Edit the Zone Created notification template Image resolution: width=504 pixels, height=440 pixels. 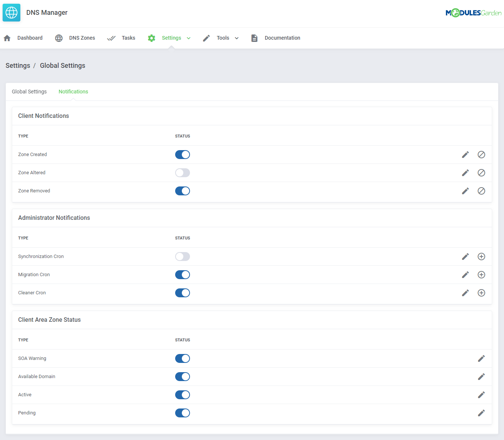tap(465, 155)
